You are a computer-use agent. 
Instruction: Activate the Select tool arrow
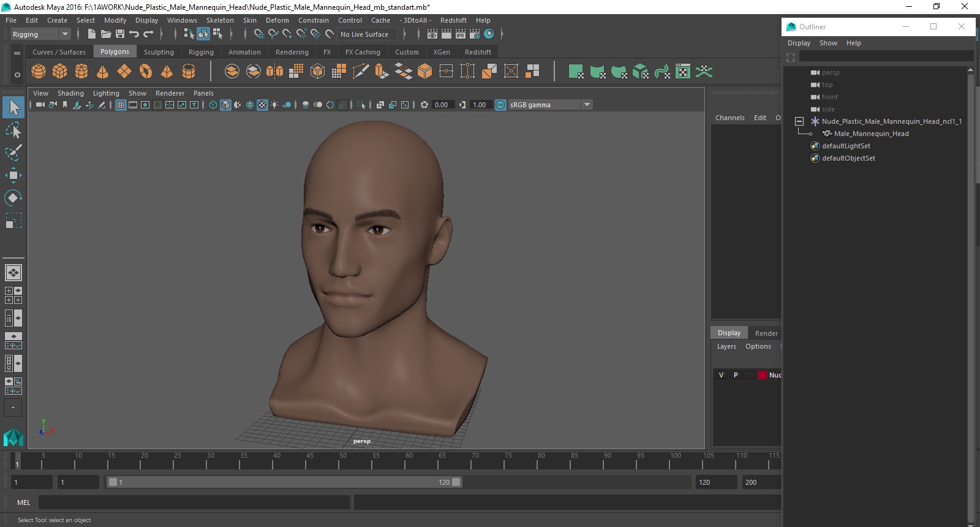click(x=13, y=107)
